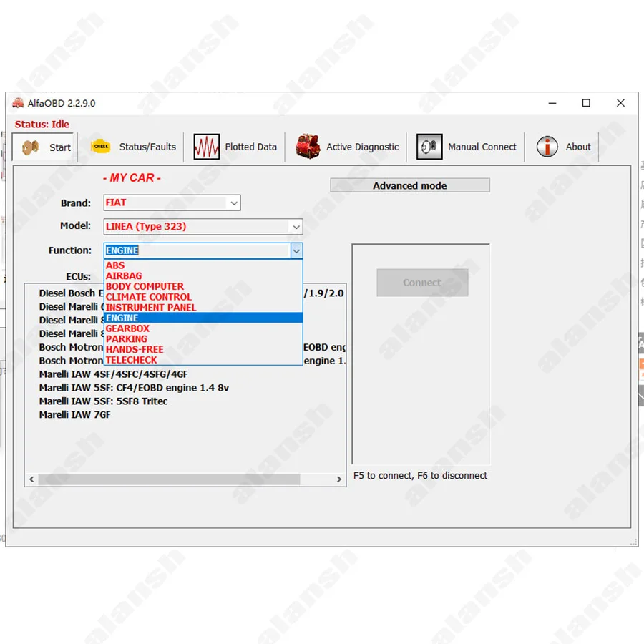Select Marelli IAW 5SF: 5SF8 Tritec ECU
Image resolution: width=644 pixels, height=644 pixels.
tap(103, 401)
